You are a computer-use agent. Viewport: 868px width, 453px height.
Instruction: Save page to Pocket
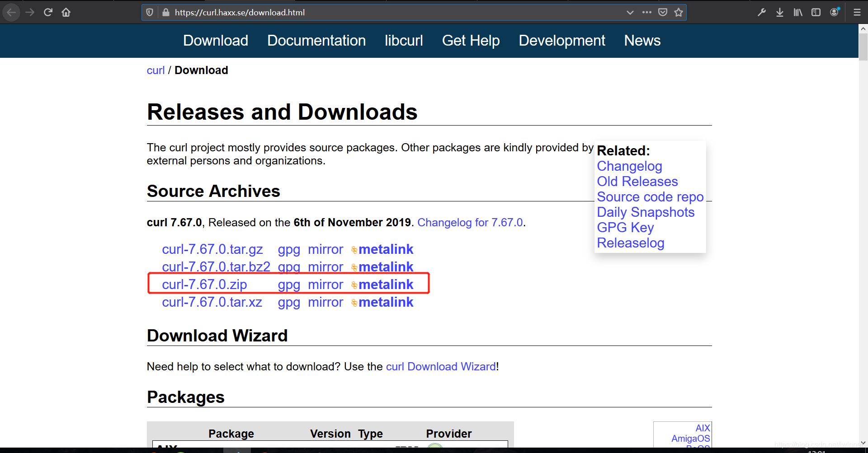(x=663, y=12)
